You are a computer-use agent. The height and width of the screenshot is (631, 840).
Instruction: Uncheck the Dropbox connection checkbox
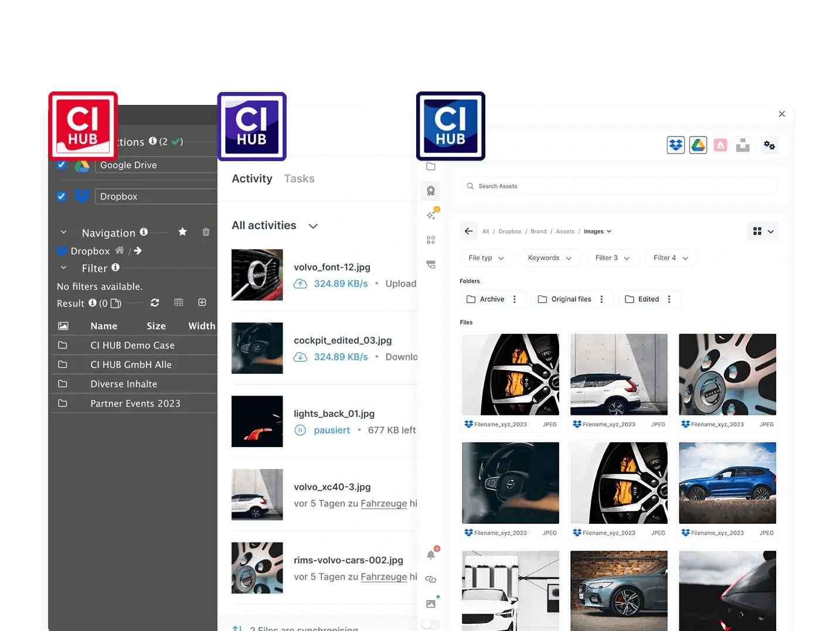coord(62,196)
